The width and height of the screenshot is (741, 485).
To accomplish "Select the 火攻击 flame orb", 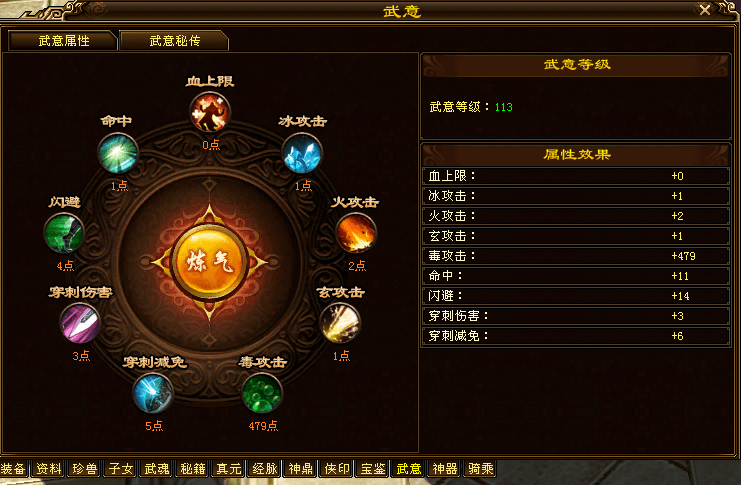I will (x=356, y=233).
